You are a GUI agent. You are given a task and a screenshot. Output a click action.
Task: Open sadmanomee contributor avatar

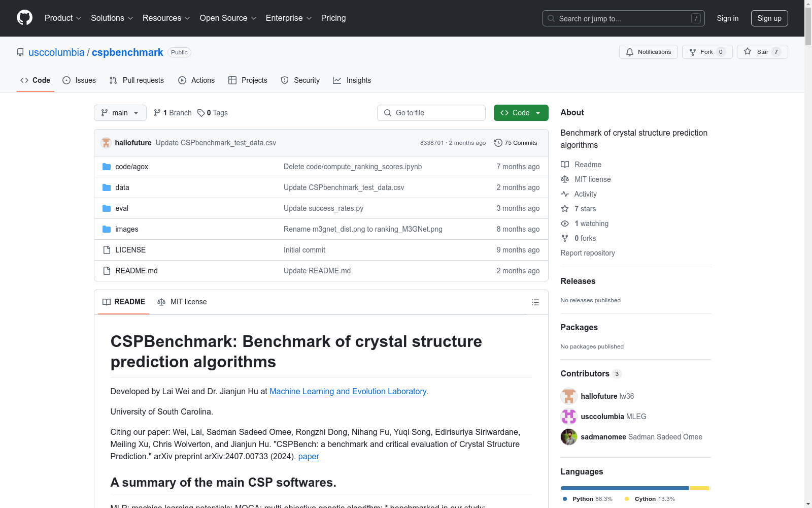pyautogui.click(x=569, y=437)
